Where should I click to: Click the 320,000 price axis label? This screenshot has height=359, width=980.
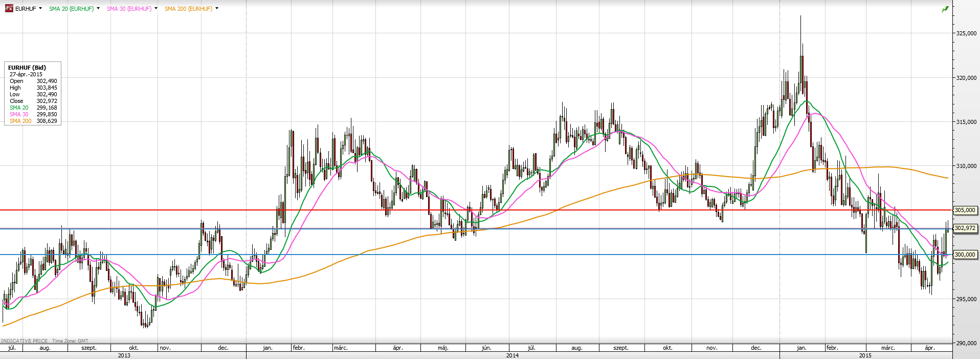(966, 78)
